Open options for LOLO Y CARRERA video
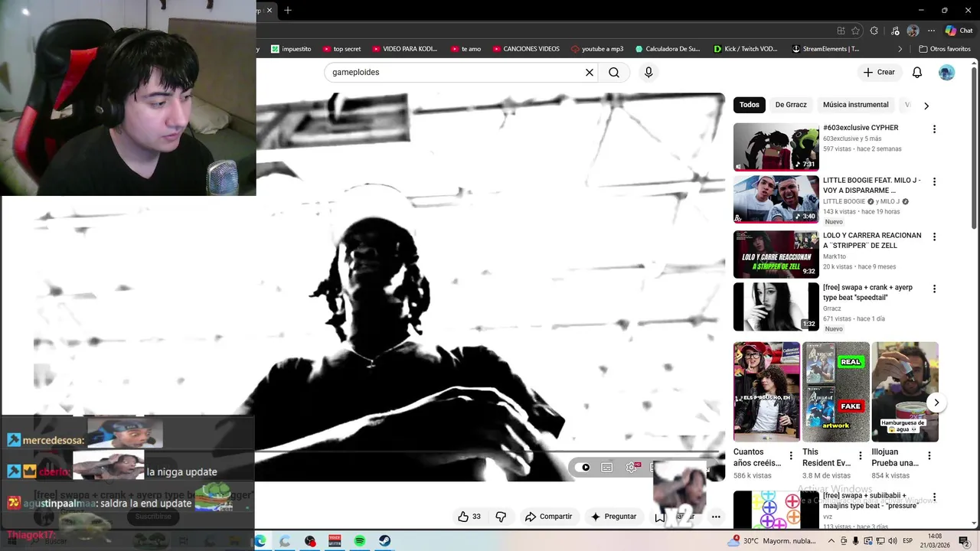Image resolution: width=980 pixels, height=551 pixels. pos(934,237)
